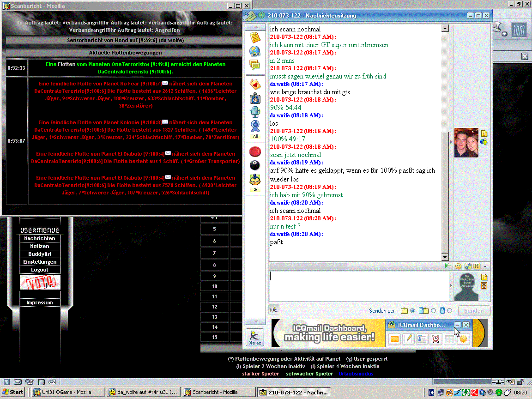Open the smiley emoticon picker

[x=458, y=266]
